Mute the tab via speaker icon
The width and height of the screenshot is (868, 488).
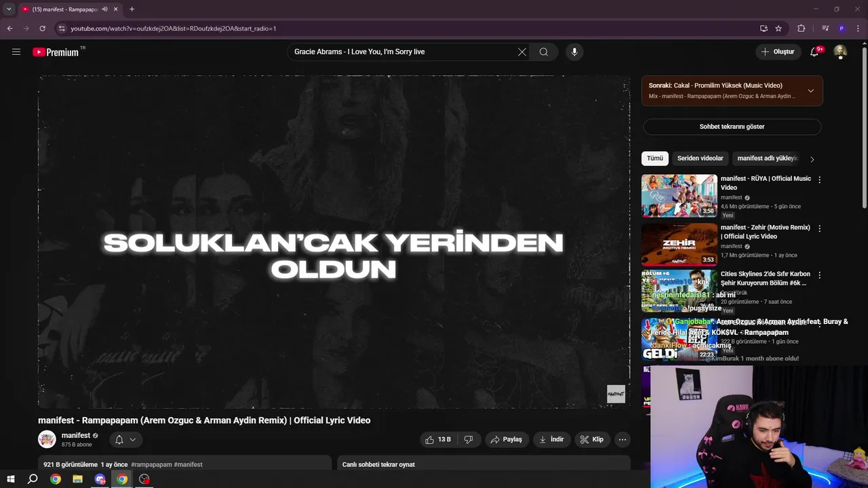[104, 9]
